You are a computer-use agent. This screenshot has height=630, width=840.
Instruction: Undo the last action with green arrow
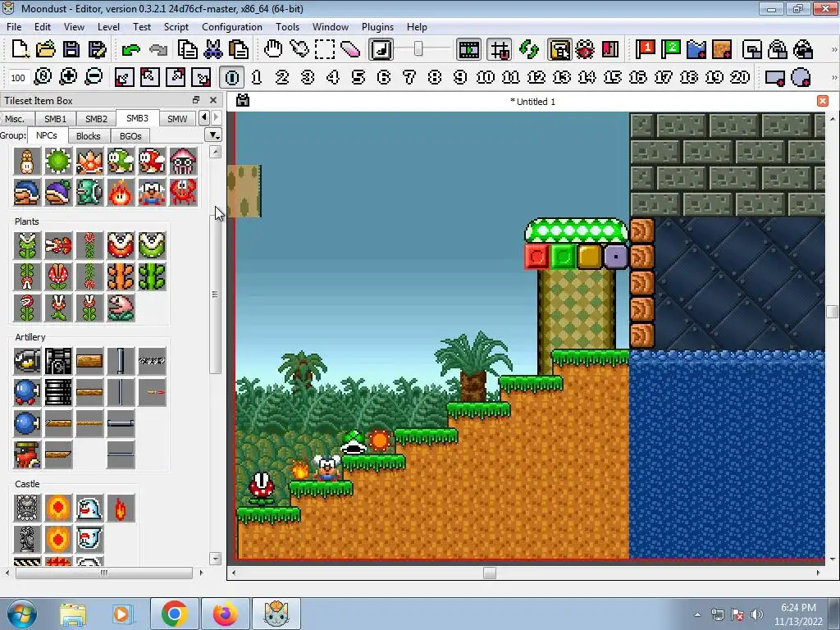(x=130, y=50)
